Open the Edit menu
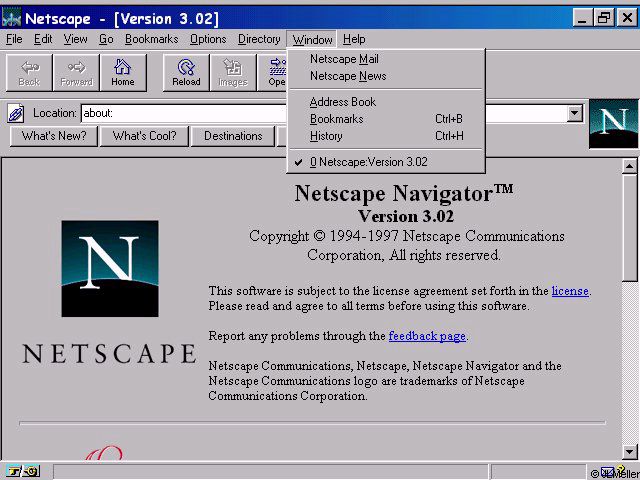This screenshot has height=480, width=640. pos(43,39)
